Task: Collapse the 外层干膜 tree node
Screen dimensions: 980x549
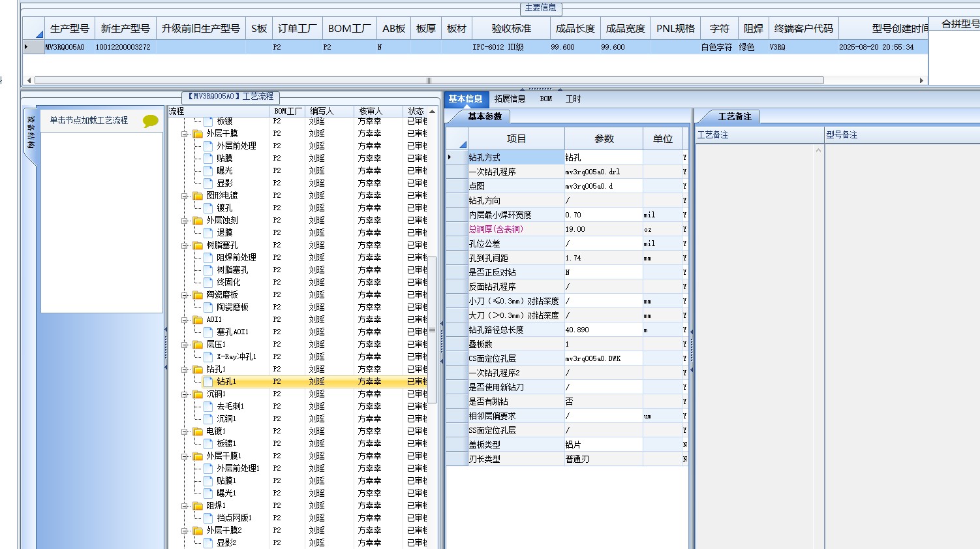Action: 185,134
